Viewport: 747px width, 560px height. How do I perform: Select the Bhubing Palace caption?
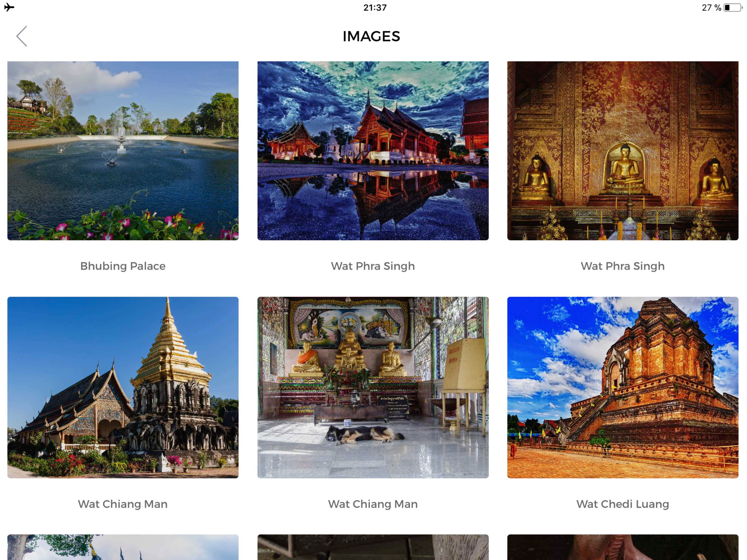[x=123, y=266]
